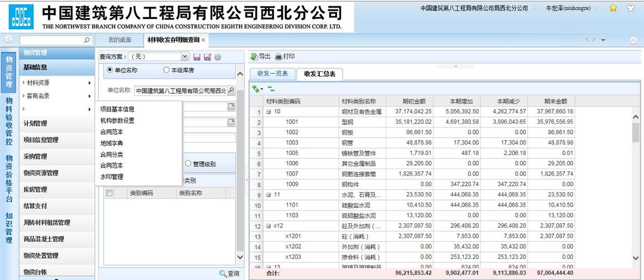Viewport: 644px width, 280px height.
Task: Click the yellow favorites star
Action: [613, 8]
